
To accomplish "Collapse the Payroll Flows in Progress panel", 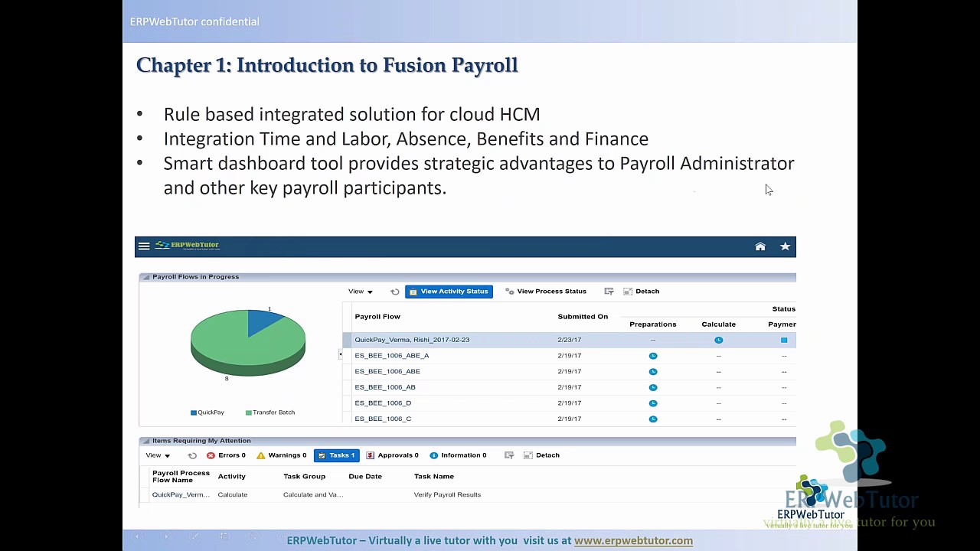I will click(x=145, y=277).
